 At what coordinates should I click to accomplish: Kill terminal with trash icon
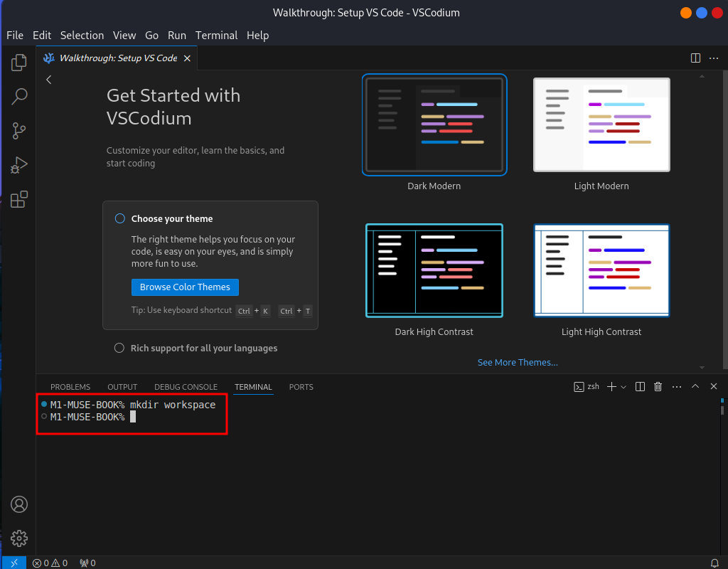[x=658, y=386]
